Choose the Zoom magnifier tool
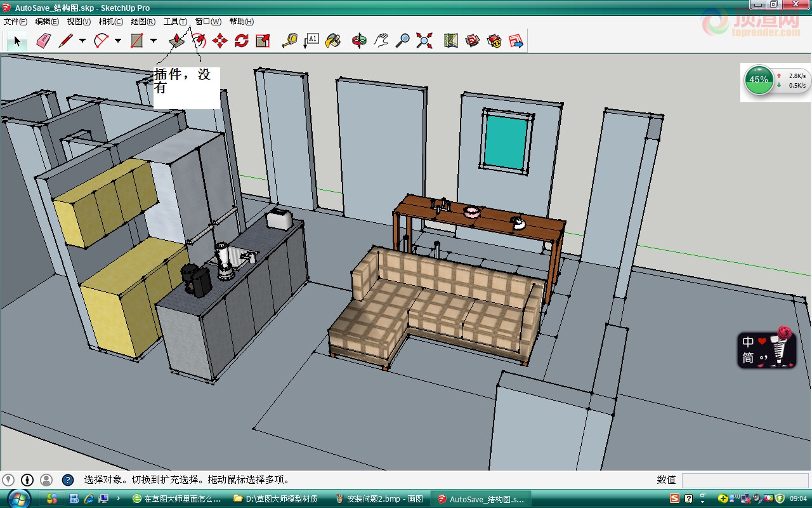 click(403, 41)
